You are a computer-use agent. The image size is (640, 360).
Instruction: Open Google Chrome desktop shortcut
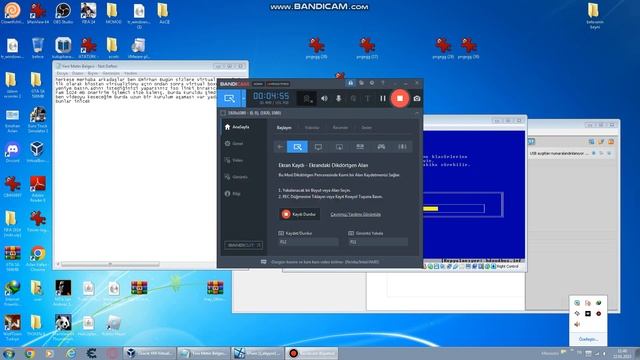pyautogui.click(x=38, y=259)
